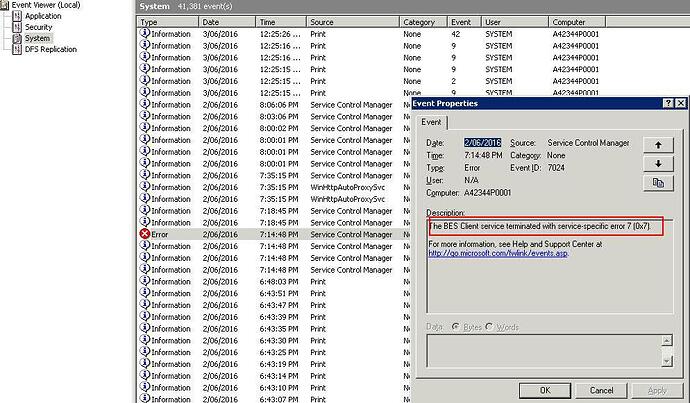This screenshot has height=403, width=690.
Task: Select the 6:43:14 PM Print event
Action: point(274,376)
